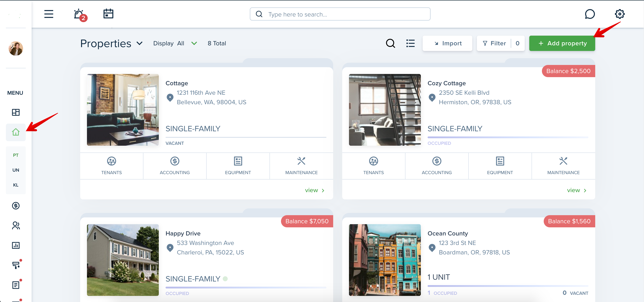Image resolution: width=644 pixels, height=302 pixels.
Task: Click the location pin for Ocean County address
Action: pos(432,248)
